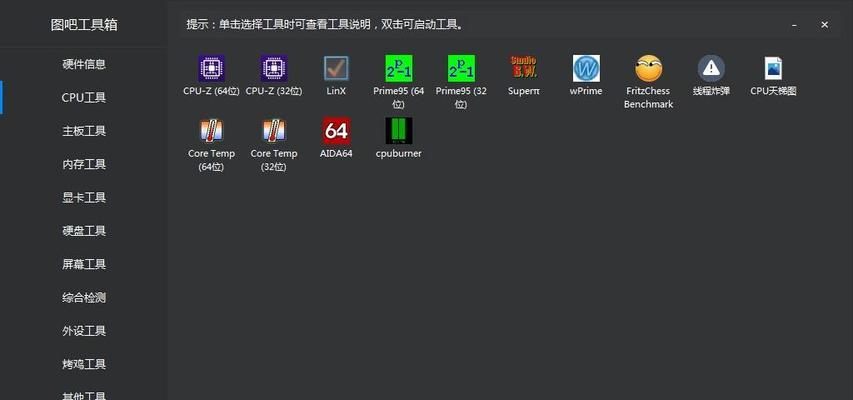Viewport: 853px width, 400px height.
Task: Select the 线程炸弹 warning icon
Action: [712, 68]
